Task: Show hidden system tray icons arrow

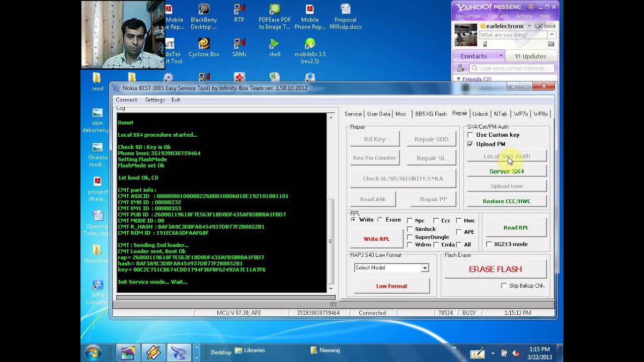Action: 492,353
